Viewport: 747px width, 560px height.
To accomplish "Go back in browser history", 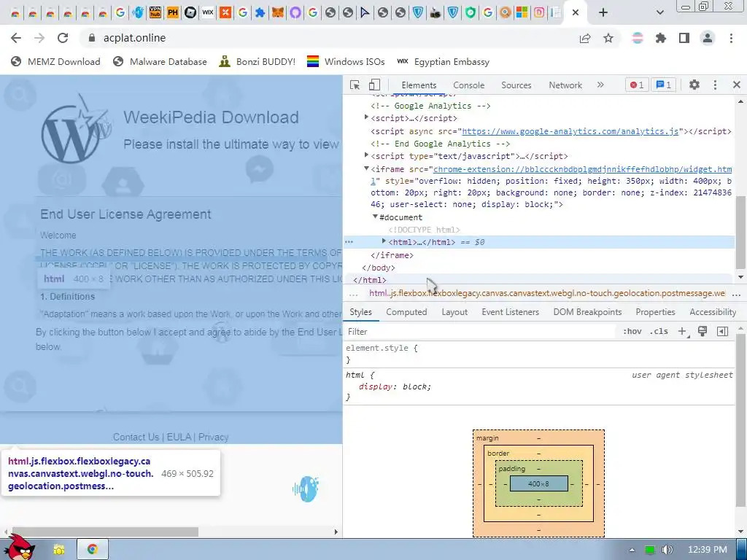I will click(x=16, y=38).
